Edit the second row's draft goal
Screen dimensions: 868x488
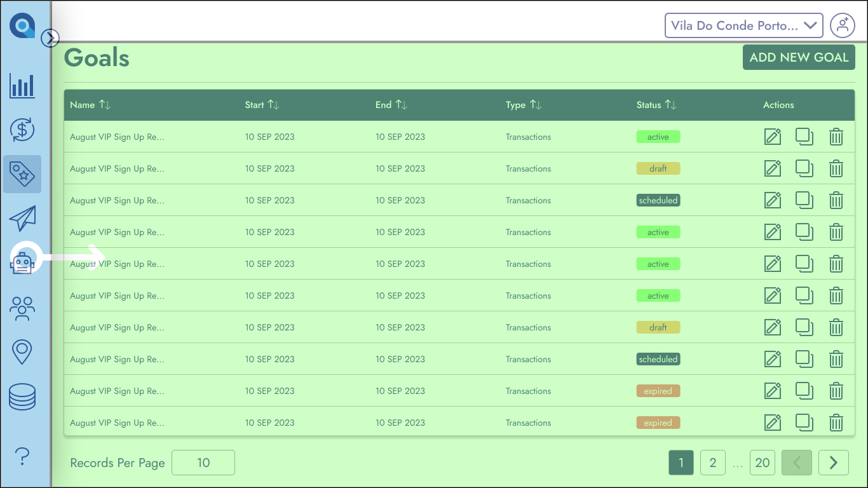[773, 168]
